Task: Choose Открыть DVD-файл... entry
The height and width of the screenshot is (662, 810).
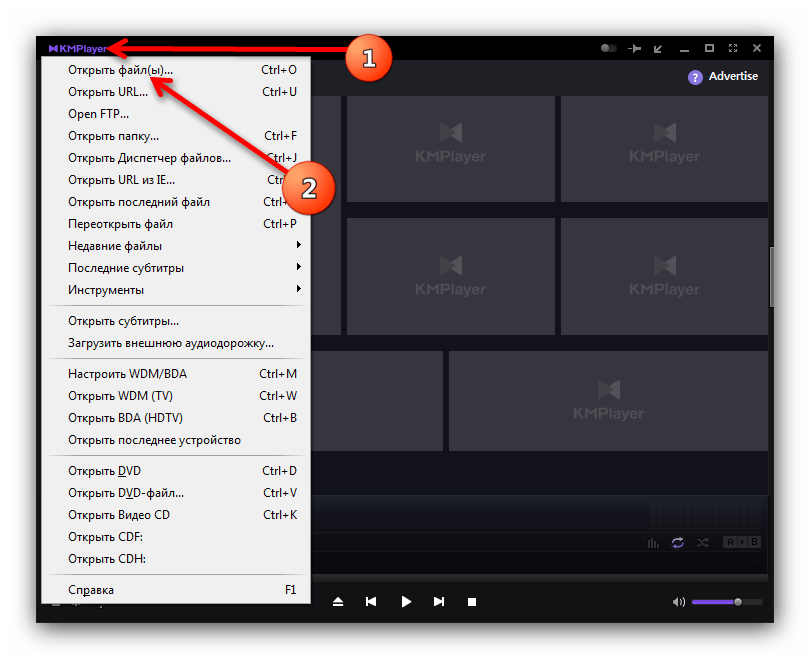Action: [176, 493]
